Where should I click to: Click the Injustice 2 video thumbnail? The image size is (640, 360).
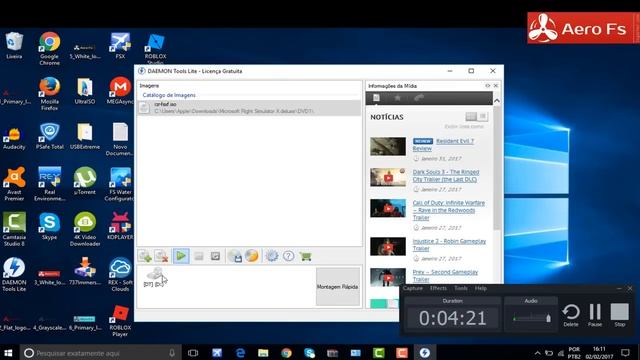[388, 246]
